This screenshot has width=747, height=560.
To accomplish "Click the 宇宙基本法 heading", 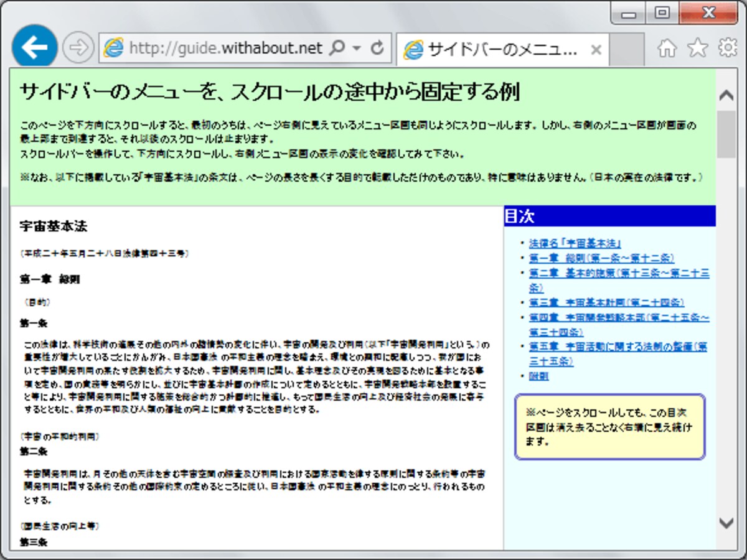I will (54, 226).
